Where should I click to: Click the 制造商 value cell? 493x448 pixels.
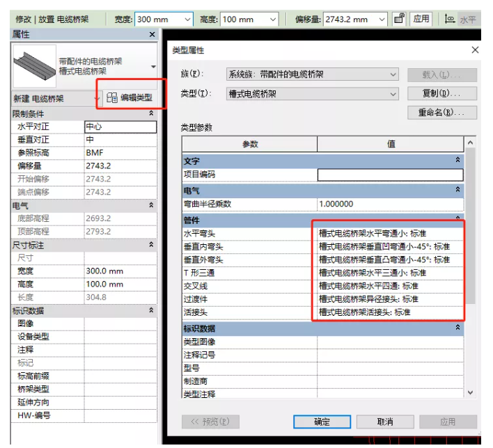coord(390,381)
